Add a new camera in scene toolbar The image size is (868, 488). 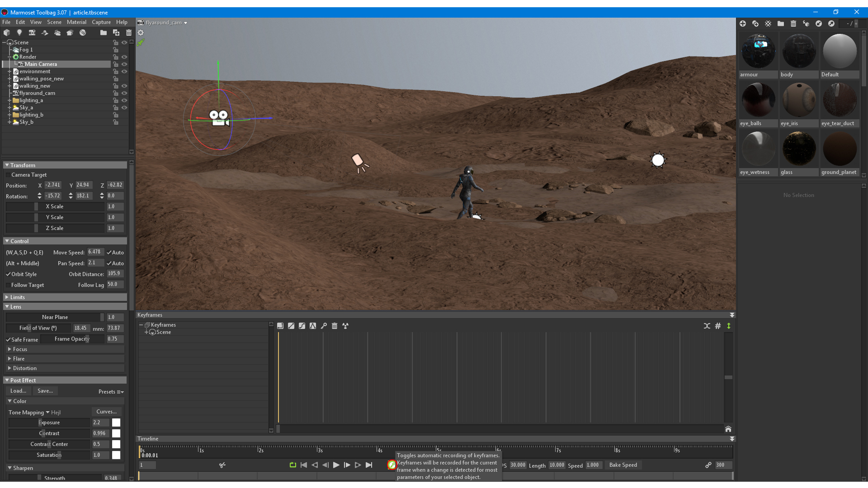[x=32, y=33]
